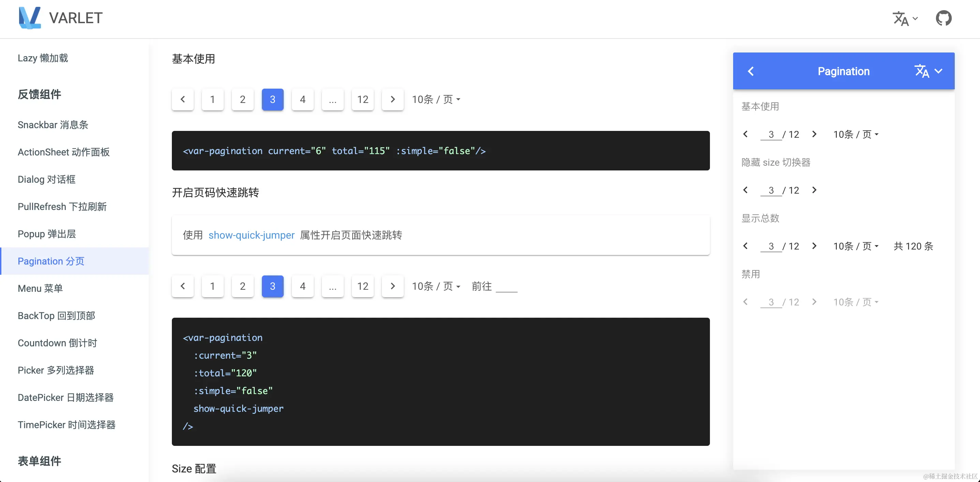Open the 10条 / 页 dropdown next to 前往

pyautogui.click(x=436, y=286)
